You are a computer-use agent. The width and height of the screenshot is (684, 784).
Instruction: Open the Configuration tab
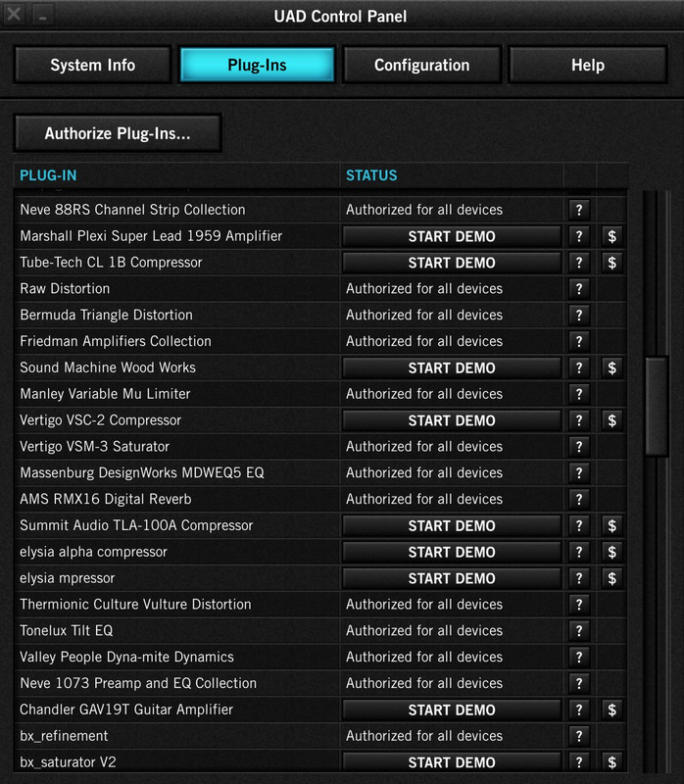tap(422, 65)
